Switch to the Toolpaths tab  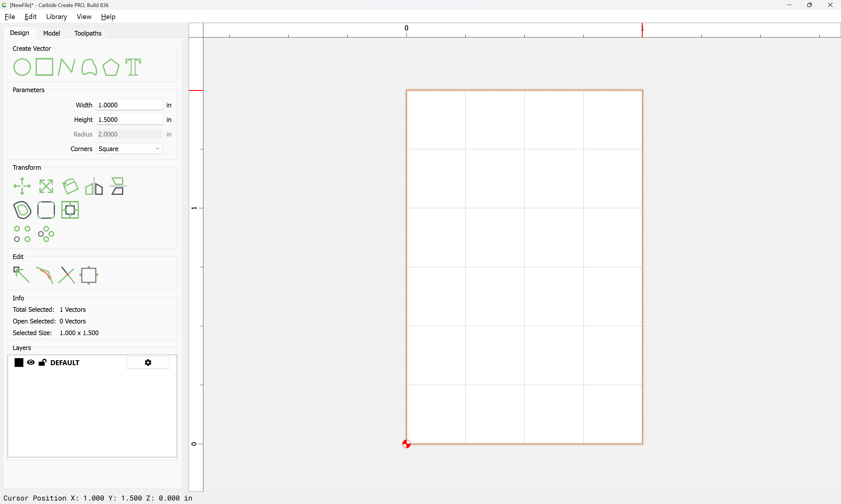(88, 33)
